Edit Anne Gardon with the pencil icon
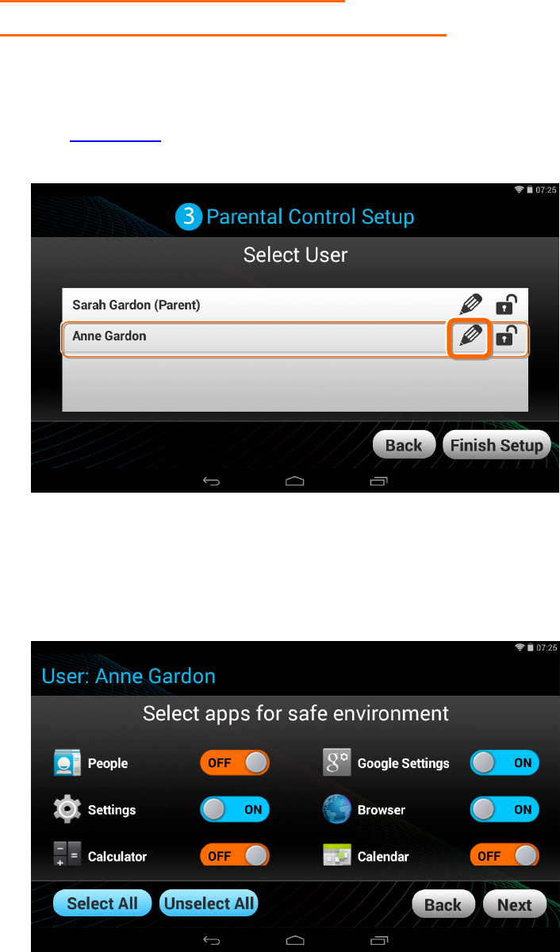The width and height of the screenshot is (560, 952). (470, 338)
